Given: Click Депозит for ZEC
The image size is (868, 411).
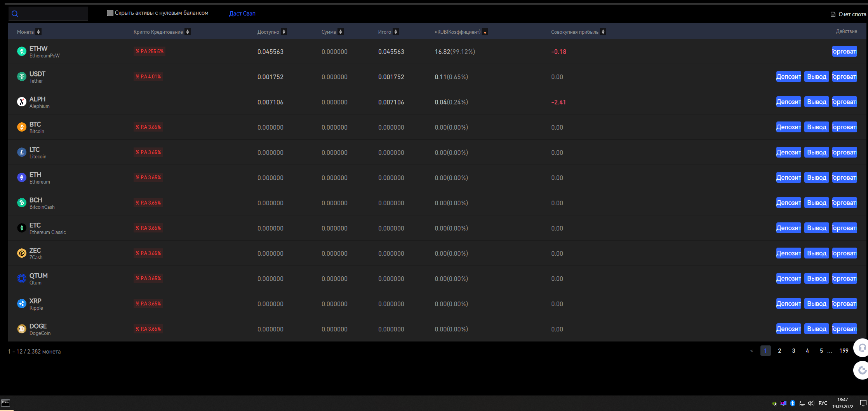Looking at the screenshot, I should (x=788, y=253).
